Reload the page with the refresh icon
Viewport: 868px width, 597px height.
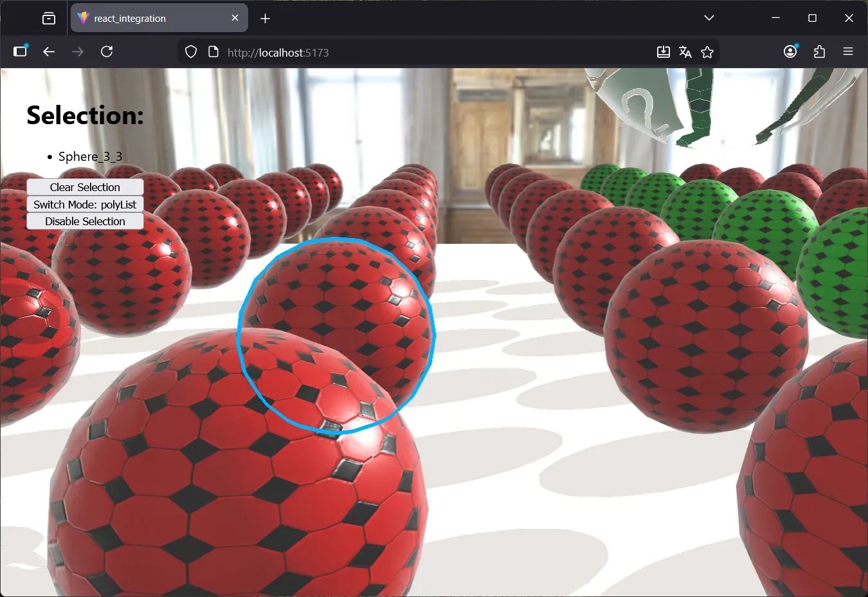click(107, 51)
